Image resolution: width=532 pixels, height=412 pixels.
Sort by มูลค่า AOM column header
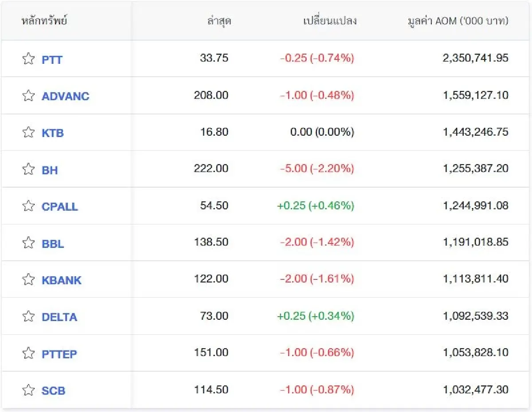click(458, 21)
